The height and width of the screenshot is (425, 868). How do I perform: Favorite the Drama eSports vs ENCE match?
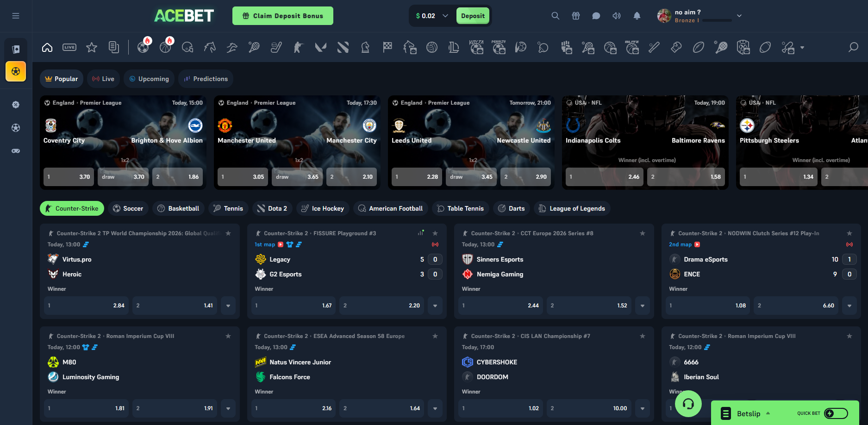849,233
